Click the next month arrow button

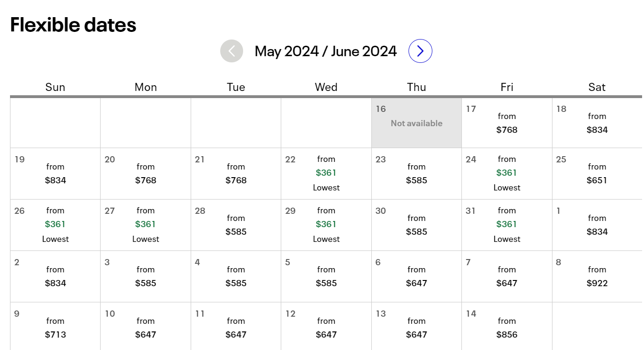coord(420,51)
